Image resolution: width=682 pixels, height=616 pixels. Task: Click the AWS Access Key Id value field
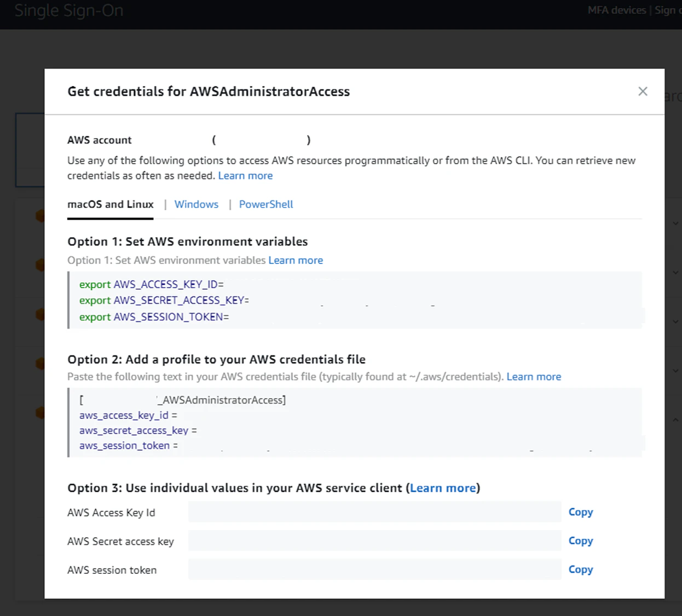coord(375,512)
